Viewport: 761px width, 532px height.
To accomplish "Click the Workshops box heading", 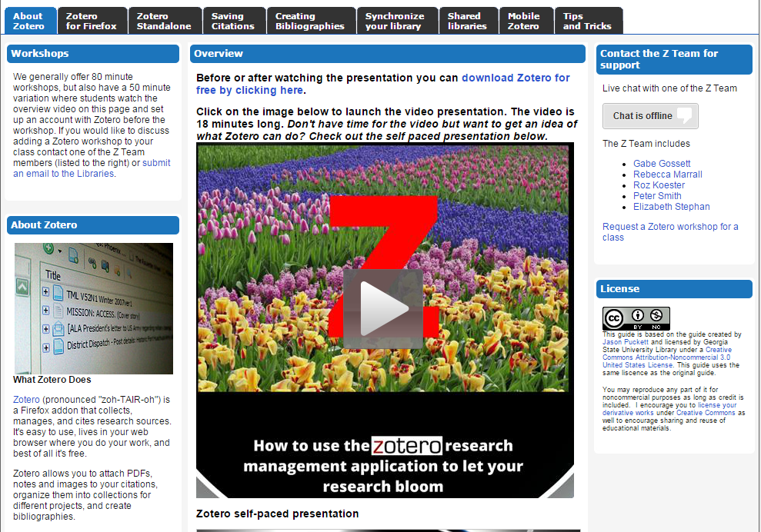I will coord(92,53).
